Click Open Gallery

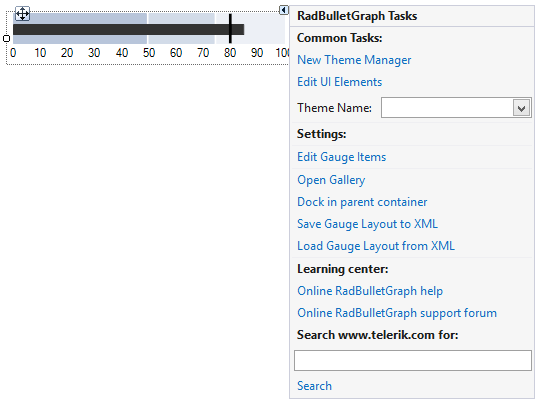pyautogui.click(x=331, y=180)
